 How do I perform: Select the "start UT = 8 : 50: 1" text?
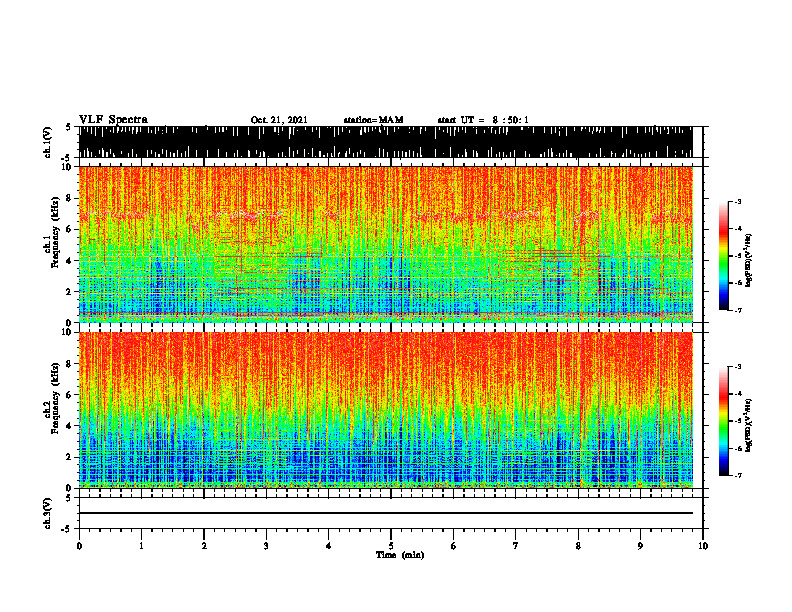483,120
